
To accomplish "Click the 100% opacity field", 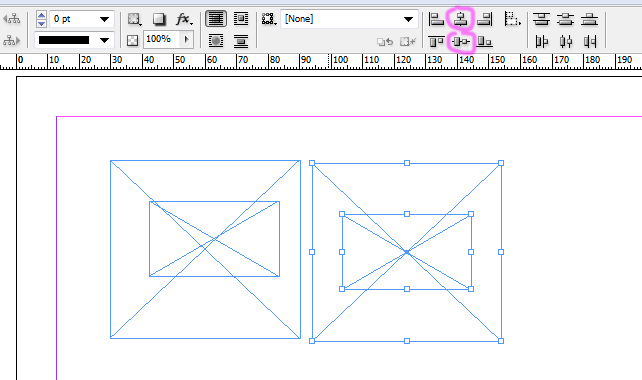I will click(161, 39).
